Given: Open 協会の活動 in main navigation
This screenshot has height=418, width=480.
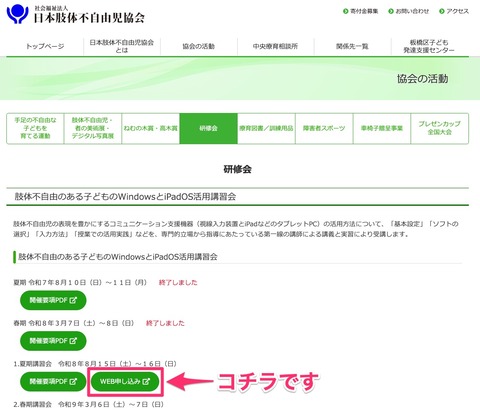Looking at the screenshot, I should [199, 46].
